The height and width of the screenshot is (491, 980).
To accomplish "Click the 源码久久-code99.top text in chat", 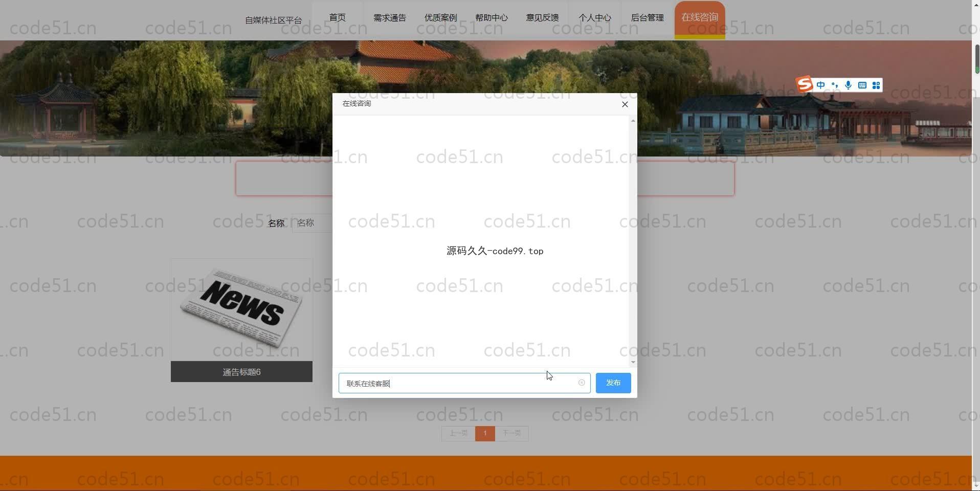I will (495, 251).
